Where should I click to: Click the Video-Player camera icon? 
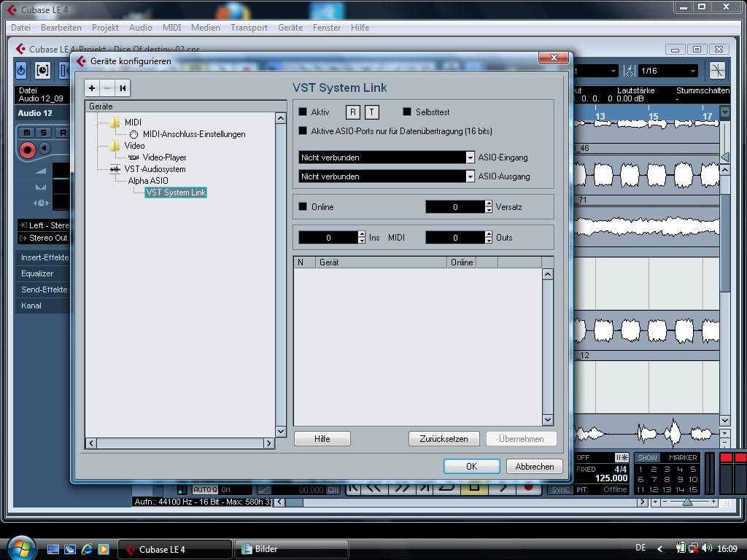133,157
